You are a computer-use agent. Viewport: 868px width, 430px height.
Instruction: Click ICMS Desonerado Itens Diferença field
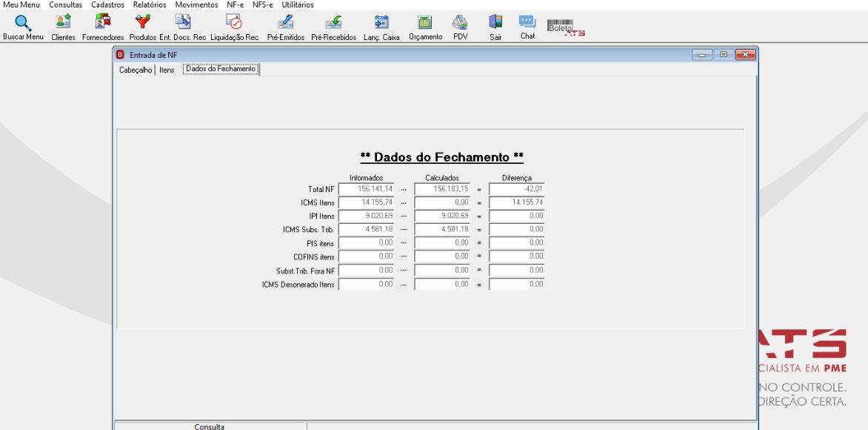(516, 284)
